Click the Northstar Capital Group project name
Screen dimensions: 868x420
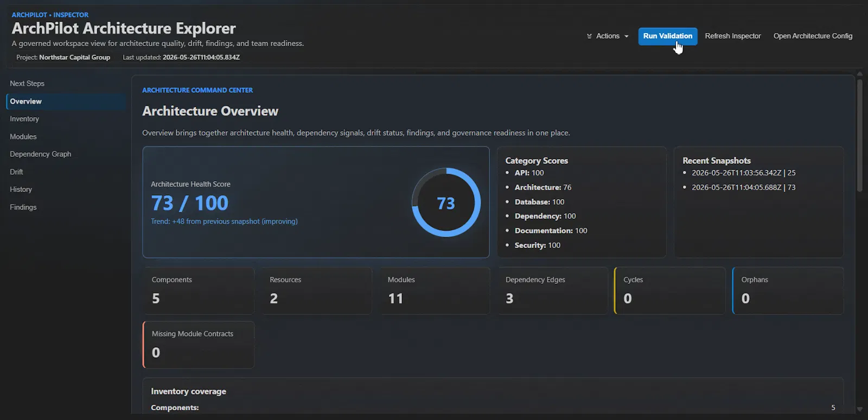pos(74,58)
